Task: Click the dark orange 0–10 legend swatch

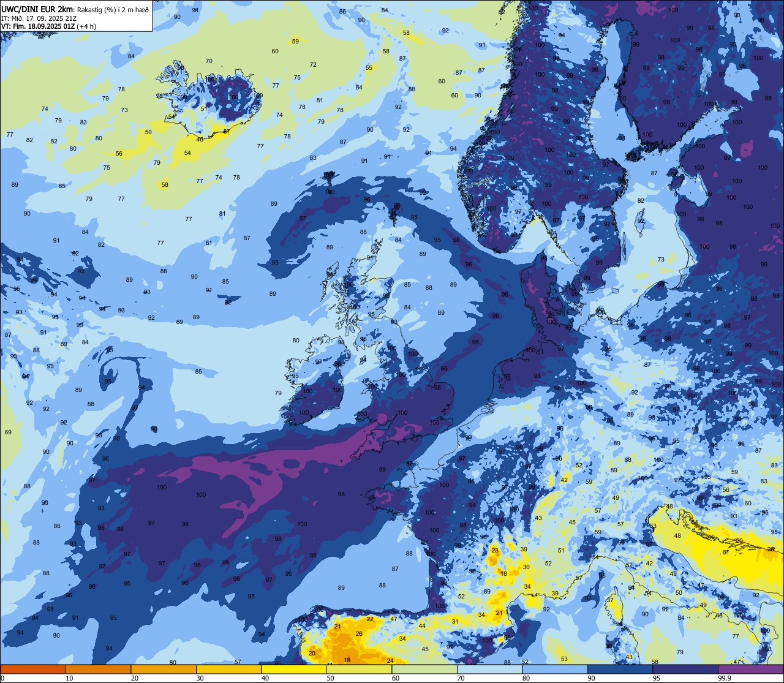Action: (x=33, y=669)
